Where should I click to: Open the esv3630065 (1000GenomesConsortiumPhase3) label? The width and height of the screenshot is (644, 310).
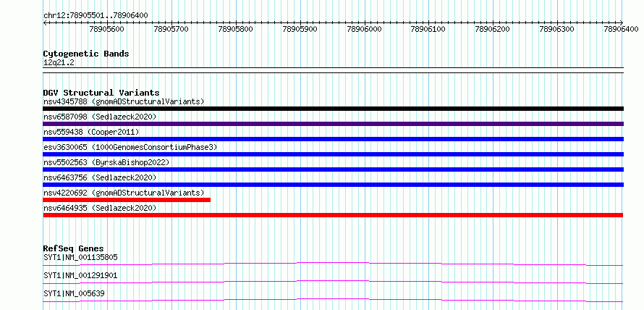pyautogui.click(x=130, y=147)
